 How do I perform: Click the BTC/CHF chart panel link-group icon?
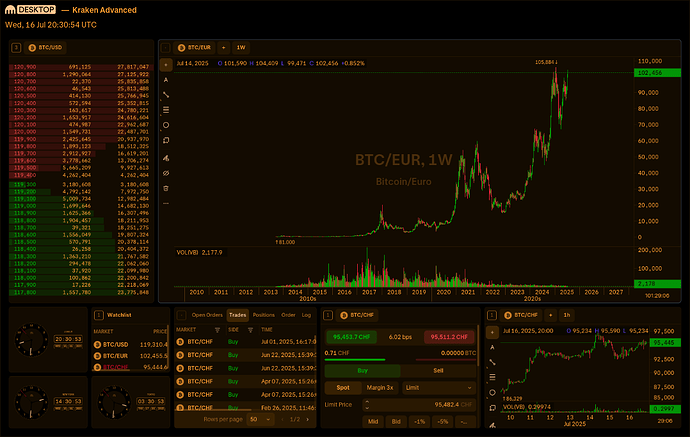tap(492, 315)
